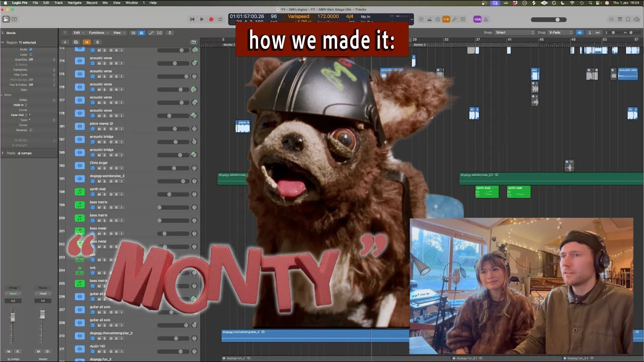Image resolution: width=644 pixels, height=362 pixels.
Task: Toggle the purple Count-in 1234 button
Action: click(x=477, y=19)
